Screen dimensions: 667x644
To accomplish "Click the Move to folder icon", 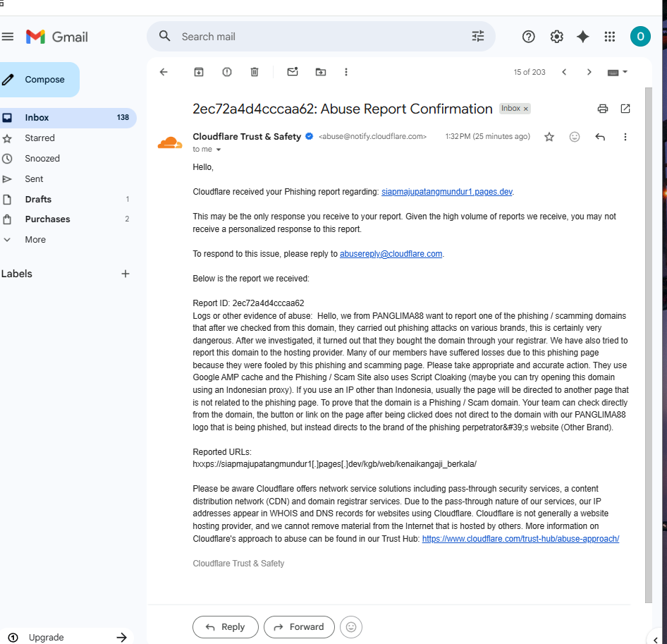I will click(x=320, y=72).
